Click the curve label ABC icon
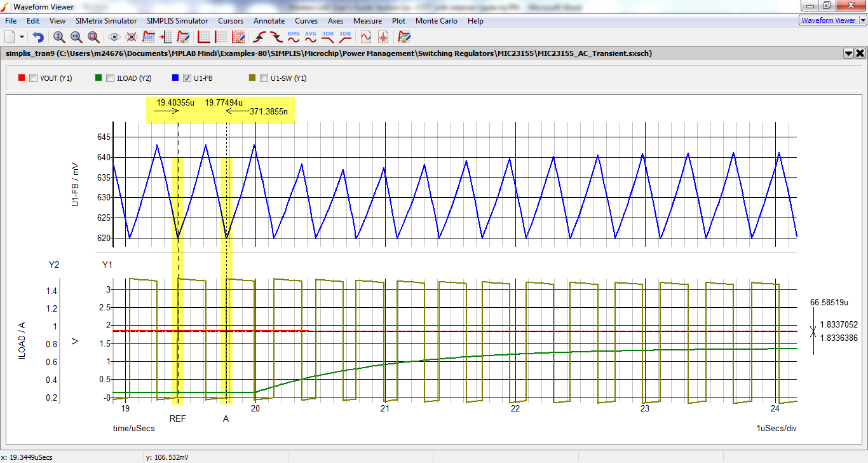The image size is (868, 463). point(149,37)
